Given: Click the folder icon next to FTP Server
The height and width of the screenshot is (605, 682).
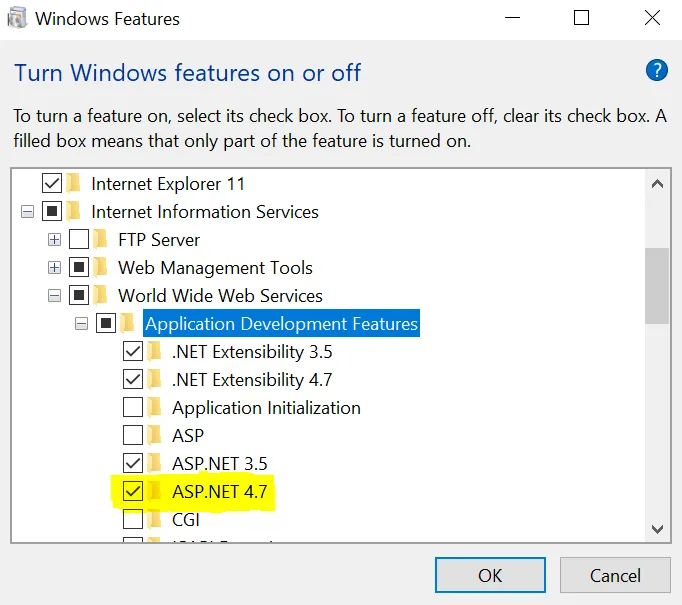Looking at the screenshot, I should coord(101,240).
